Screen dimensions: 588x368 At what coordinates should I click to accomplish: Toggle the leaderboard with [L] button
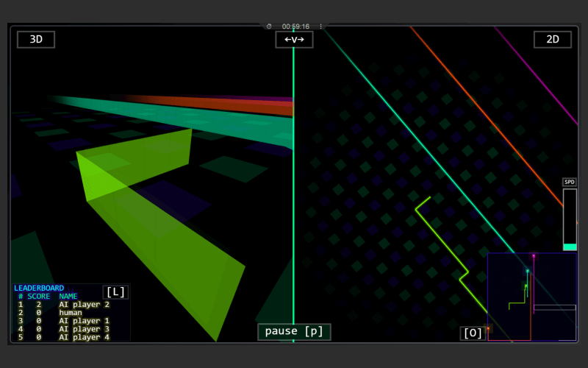click(x=115, y=292)
